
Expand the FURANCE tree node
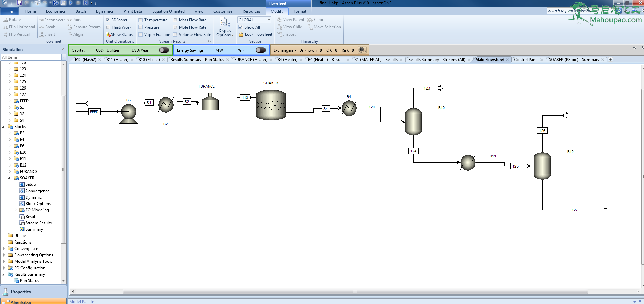click(10, 172)
